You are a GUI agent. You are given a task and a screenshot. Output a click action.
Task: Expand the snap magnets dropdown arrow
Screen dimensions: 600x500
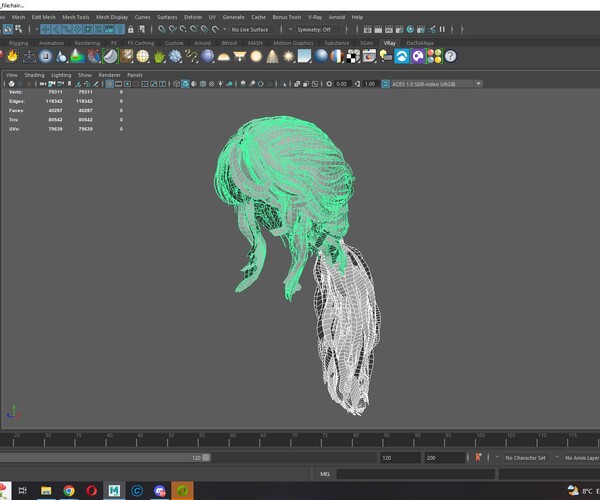[224, 29]
